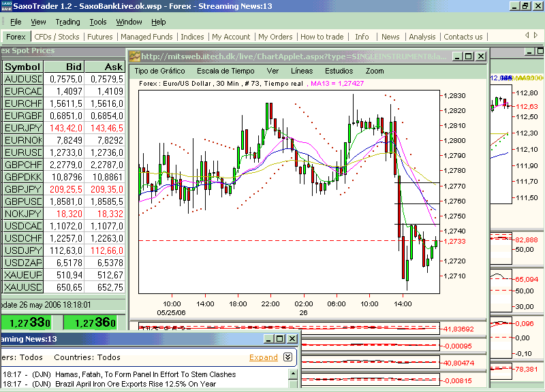The width and height of the screenshot is (545, 392).
Task: Open the View menu
Action: point(38,22)
